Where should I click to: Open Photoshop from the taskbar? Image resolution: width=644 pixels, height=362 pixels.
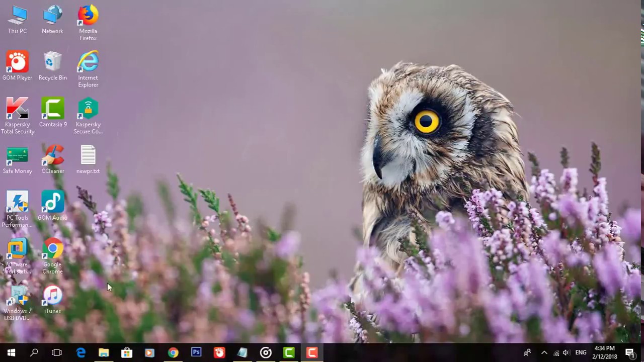tap(196, 353)
